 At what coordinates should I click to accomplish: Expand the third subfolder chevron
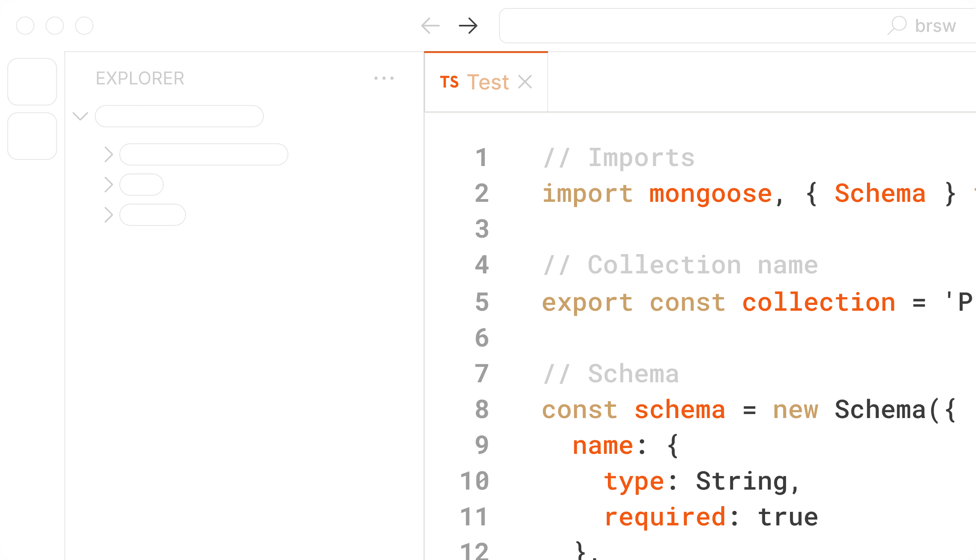(109, 215)
